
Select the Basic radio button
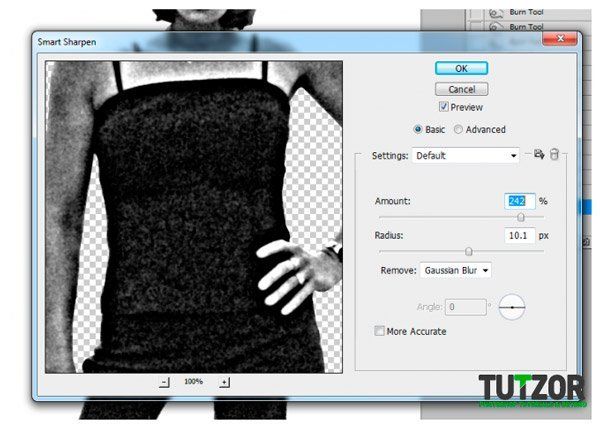click(418, 129)
